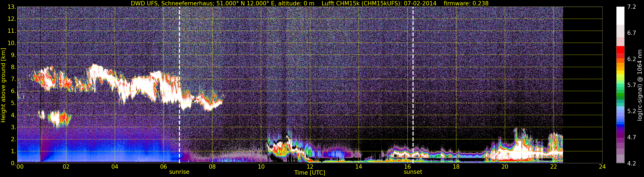Click the '00' time tick label

[x=20, y=167]
